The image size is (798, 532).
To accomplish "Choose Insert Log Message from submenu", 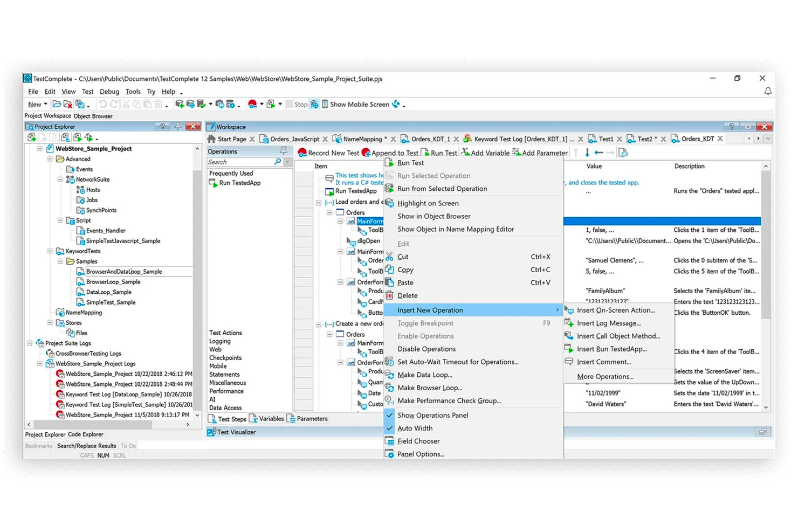I will click(618, 323).
